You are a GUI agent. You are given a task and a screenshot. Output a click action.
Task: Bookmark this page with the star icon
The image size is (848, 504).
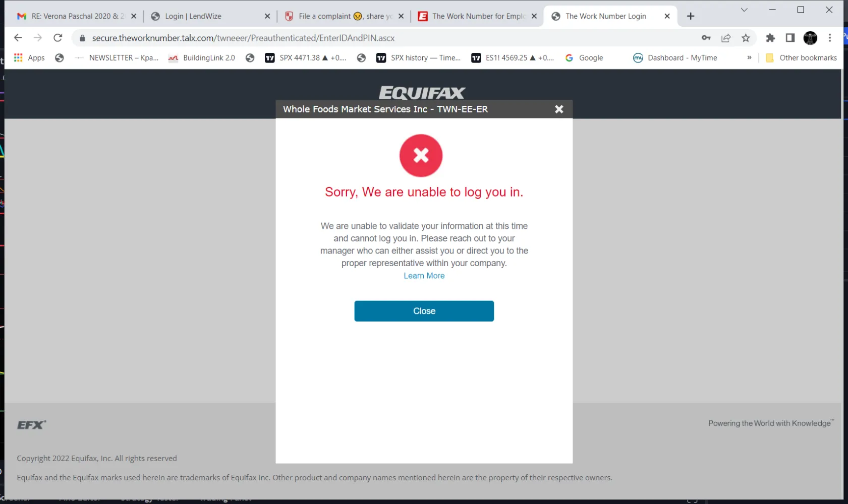click(x=746, y=38)
